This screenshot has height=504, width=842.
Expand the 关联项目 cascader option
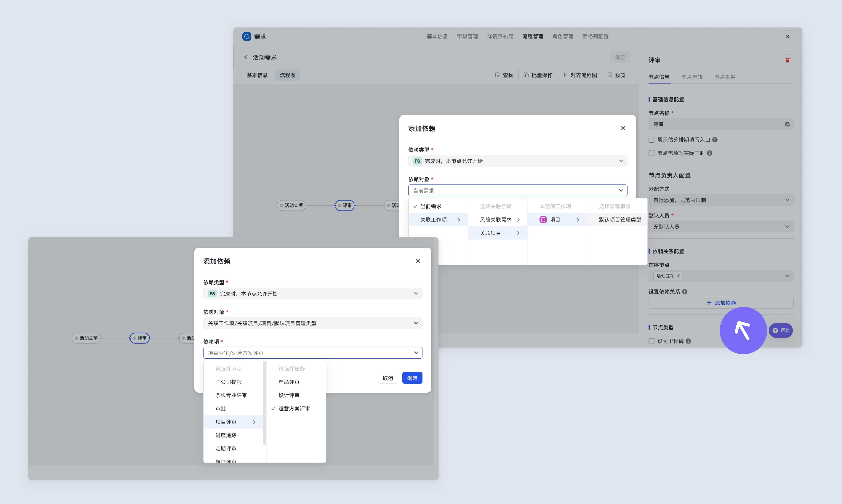pyautogui.click(x=497, y=233)
